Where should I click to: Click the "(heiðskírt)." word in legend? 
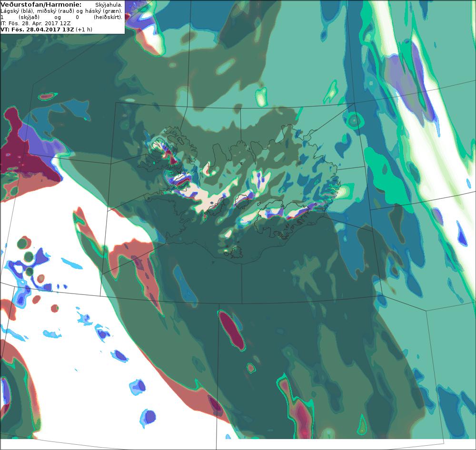click(x=108, y=17)
